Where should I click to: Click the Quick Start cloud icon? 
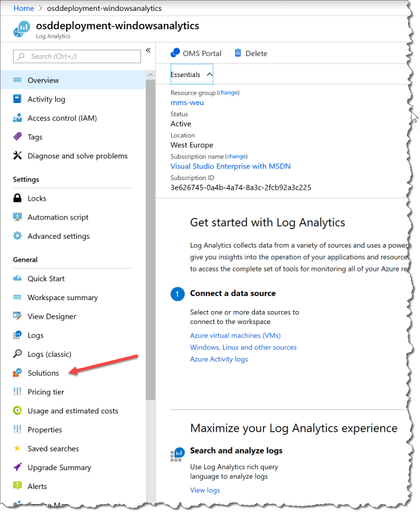pyautogui.click(x=17, y=278)
